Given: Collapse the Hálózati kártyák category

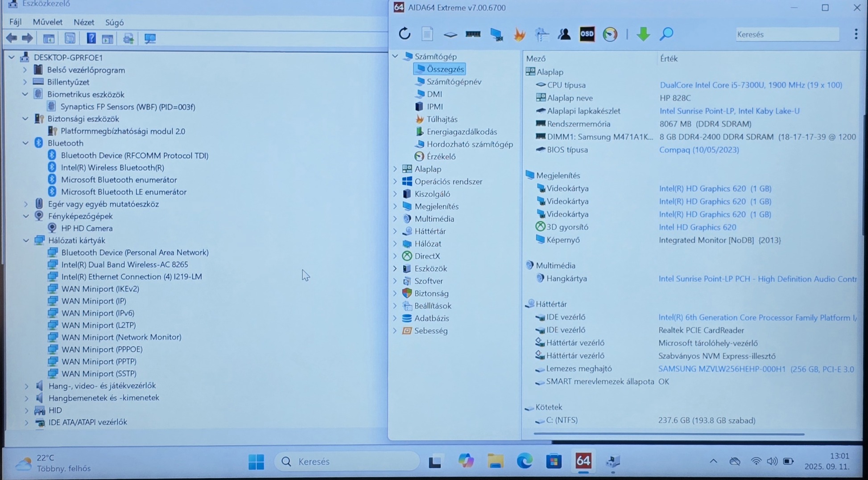Looking at the screenshot, I should click(26, 240).
